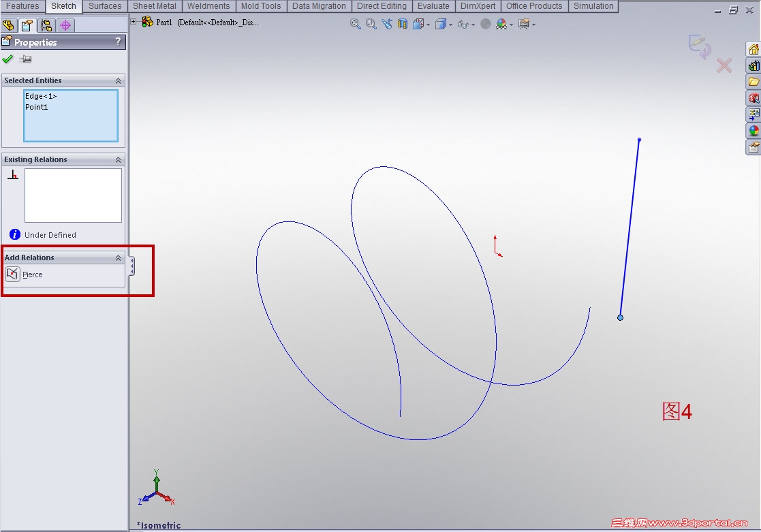The image size is (761, 532).
Task: Open File Explorer folder task pane icon
Action: click(x=754, y=82)
